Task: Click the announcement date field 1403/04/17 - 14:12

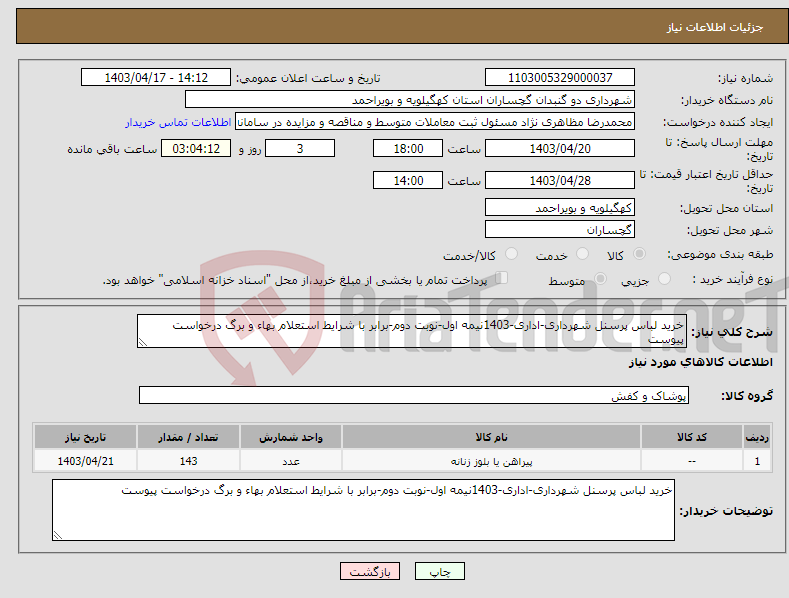Action: tap(156, 78)
